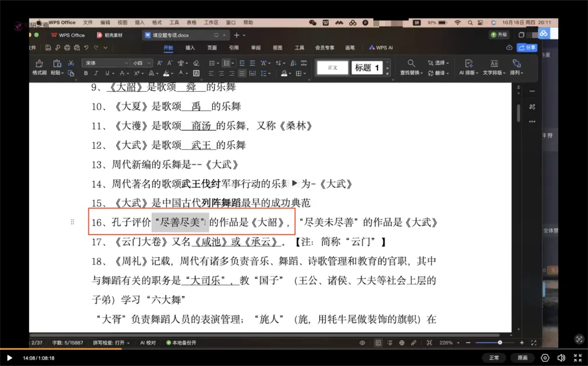The width and height of the screenshot is (588, 366).
Task: Switch to the Page (页面) ribbon tab
Action: [212, 48]
